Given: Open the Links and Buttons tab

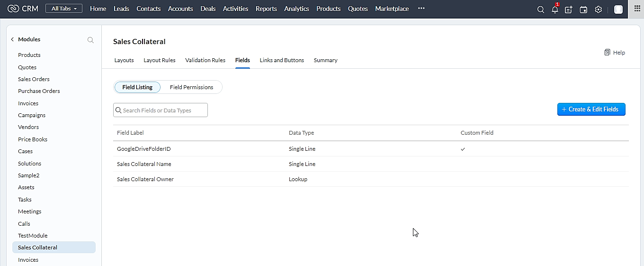Looking at the screenshot, I should 282,60.
